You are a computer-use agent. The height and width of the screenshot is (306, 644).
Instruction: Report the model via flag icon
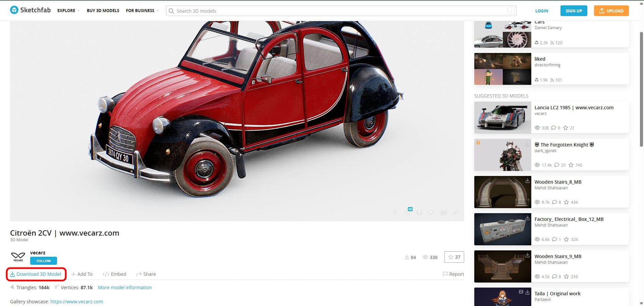click(453, 274)
